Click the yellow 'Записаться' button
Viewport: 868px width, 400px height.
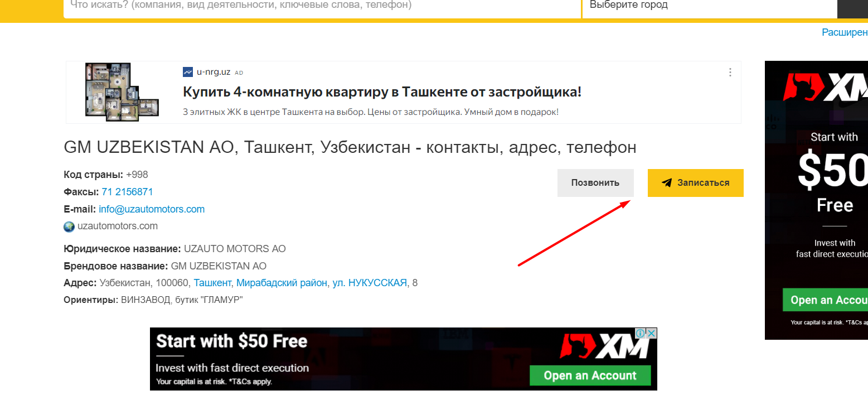coord(696,183)
